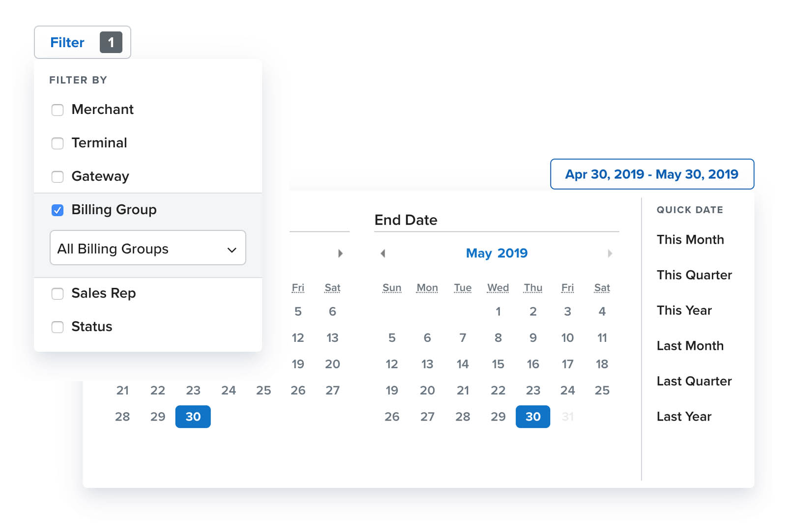Open the Filter dropdown button
This screenshot has height=532, width=787.
[x=83, y=42]
